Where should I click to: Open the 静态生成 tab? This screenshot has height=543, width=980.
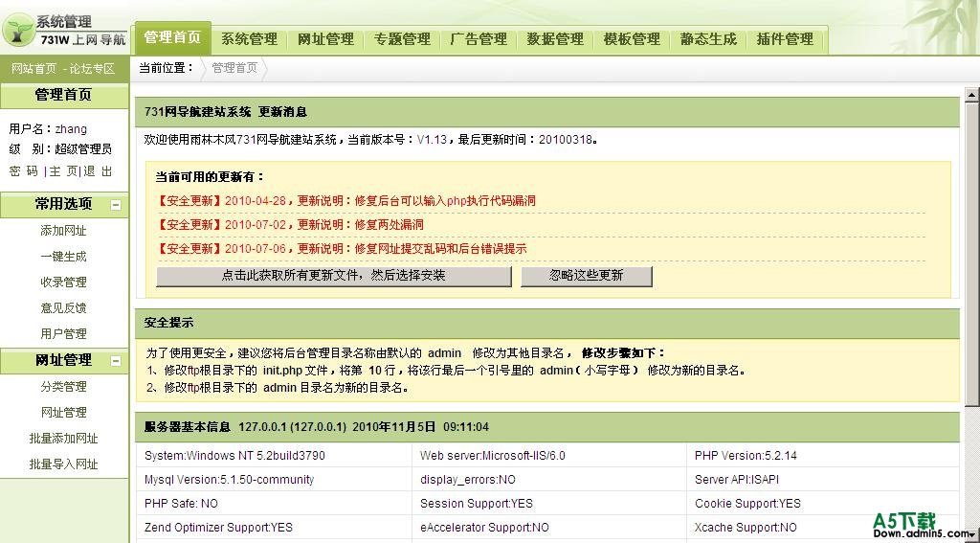(708, 39)
